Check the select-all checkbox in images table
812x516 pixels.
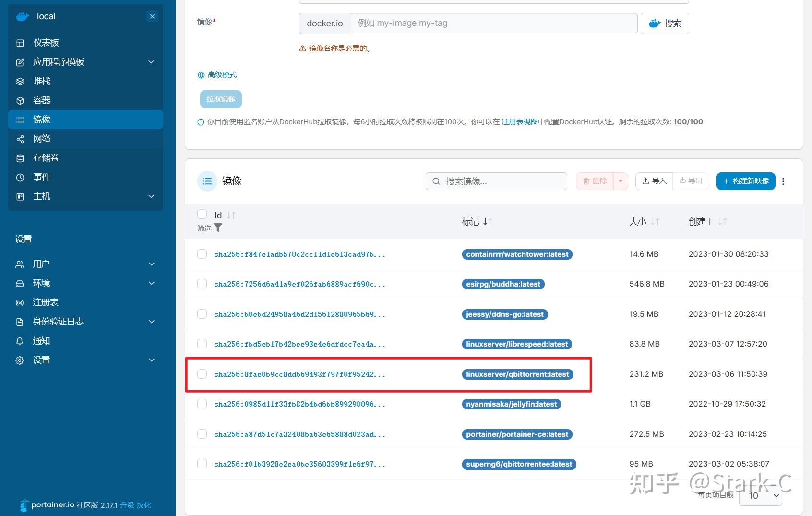point(202,214)
